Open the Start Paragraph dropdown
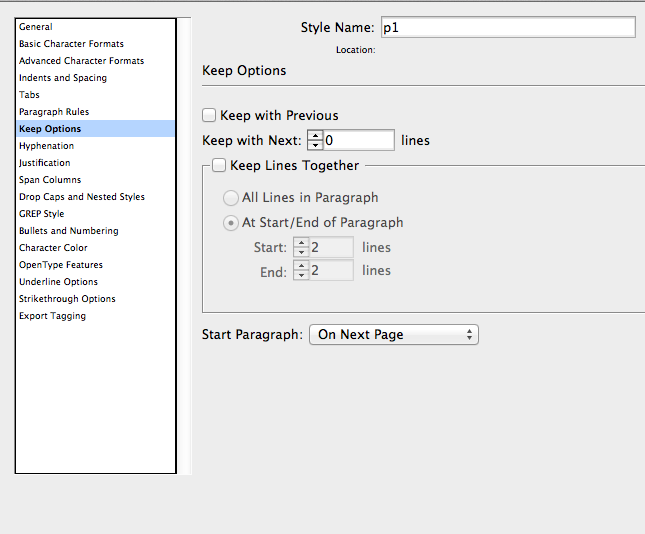 394,335
